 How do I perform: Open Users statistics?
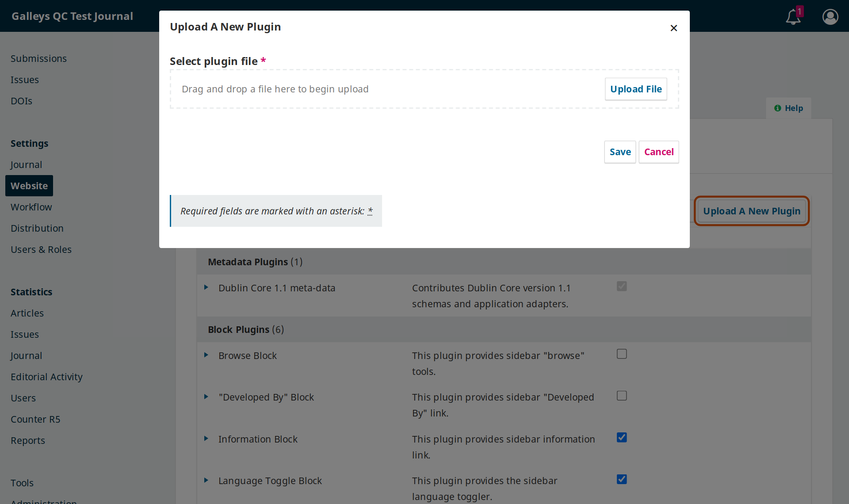(x=23, y=398)
